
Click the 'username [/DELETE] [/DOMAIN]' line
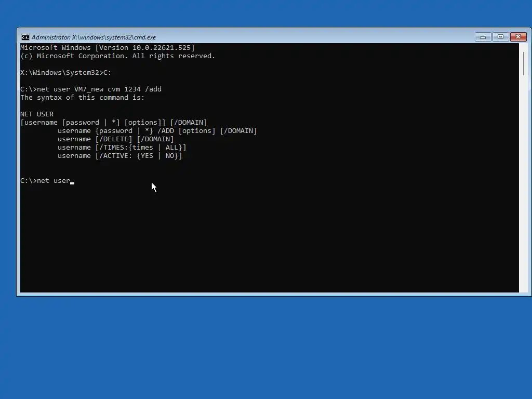coord(116,139)
